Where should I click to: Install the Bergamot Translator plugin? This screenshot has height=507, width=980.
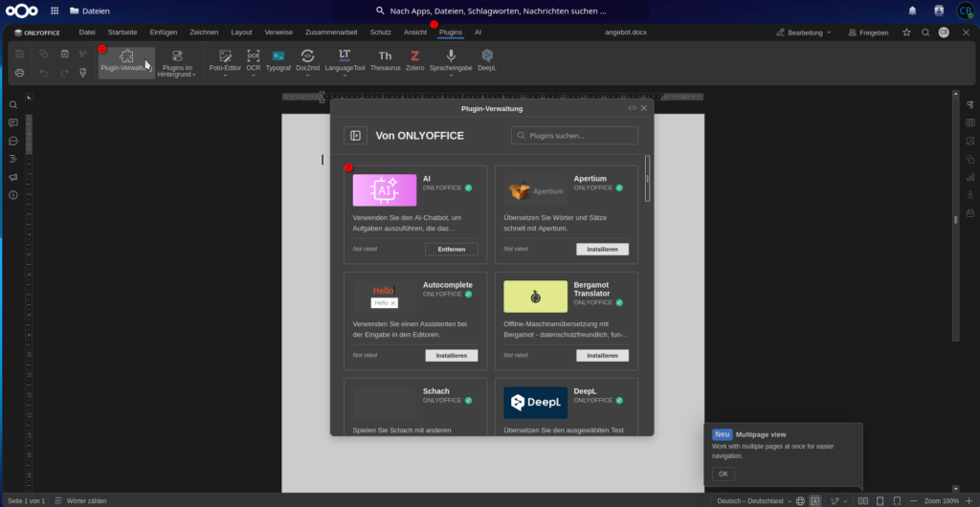pyautogui.click(x=603, y=355)
